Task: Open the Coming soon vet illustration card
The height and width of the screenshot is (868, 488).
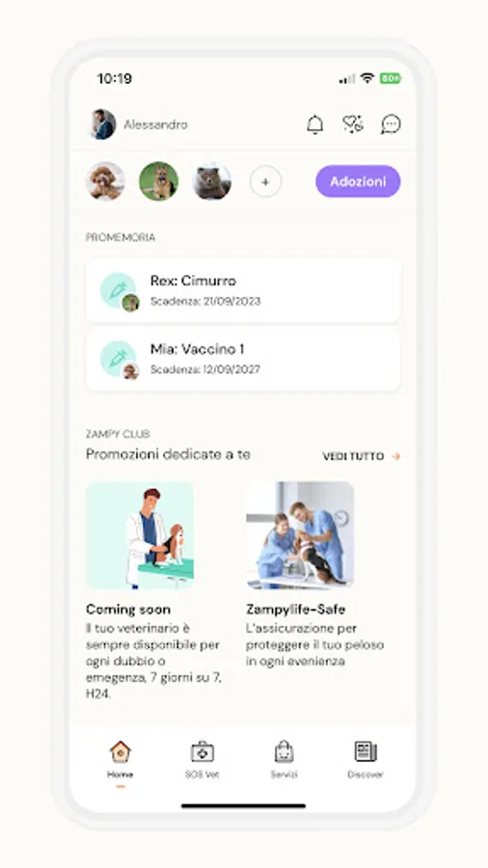Action: tap(140, 535)
